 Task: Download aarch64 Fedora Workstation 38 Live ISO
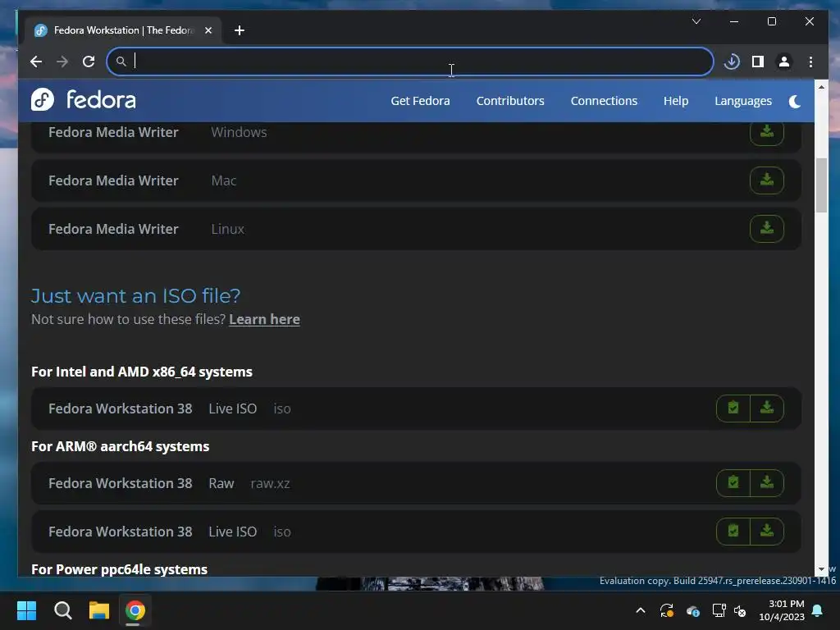click(767, 531)
